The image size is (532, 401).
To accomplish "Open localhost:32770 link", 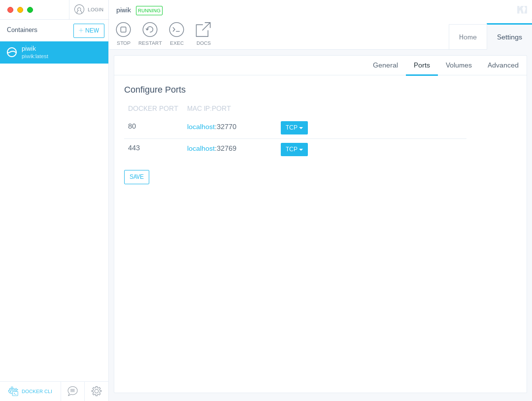I will (x=212, y=127).
